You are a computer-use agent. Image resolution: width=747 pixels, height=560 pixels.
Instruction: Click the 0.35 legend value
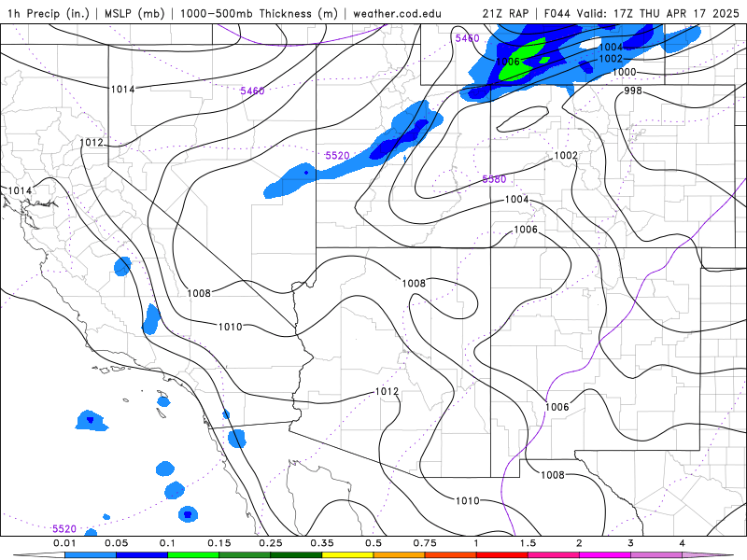(322, 543)
